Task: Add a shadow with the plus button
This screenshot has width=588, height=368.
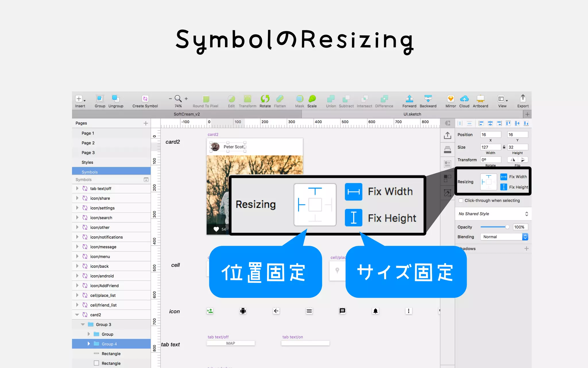Action: 526,248
